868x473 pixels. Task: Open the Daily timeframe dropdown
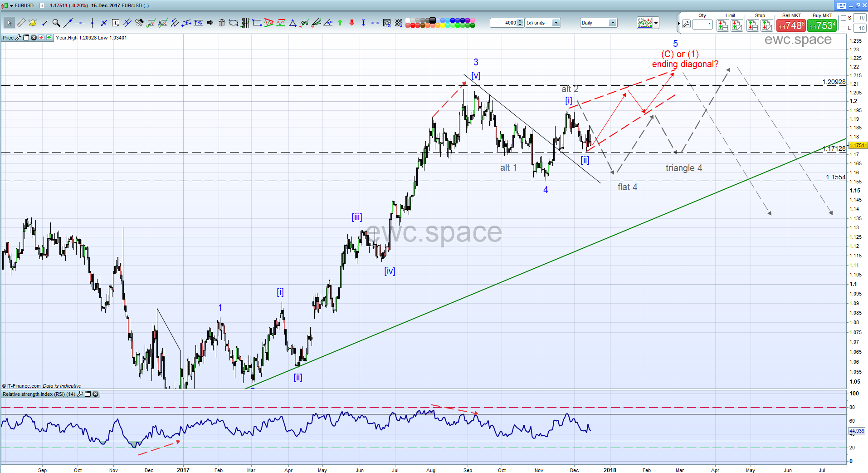click(613, 23)
